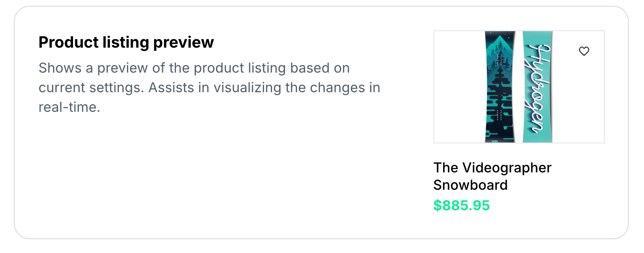This screenshot has width=644, height=253.
Task: Click The Videographer Snowboard title
Action: [x=492, y=176]
